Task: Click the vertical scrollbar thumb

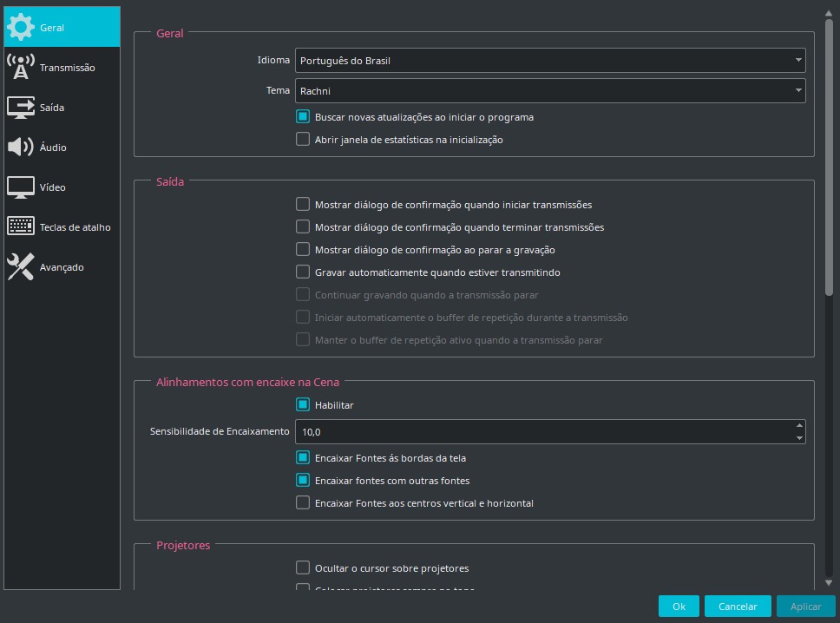Action: tap(829, 156)
